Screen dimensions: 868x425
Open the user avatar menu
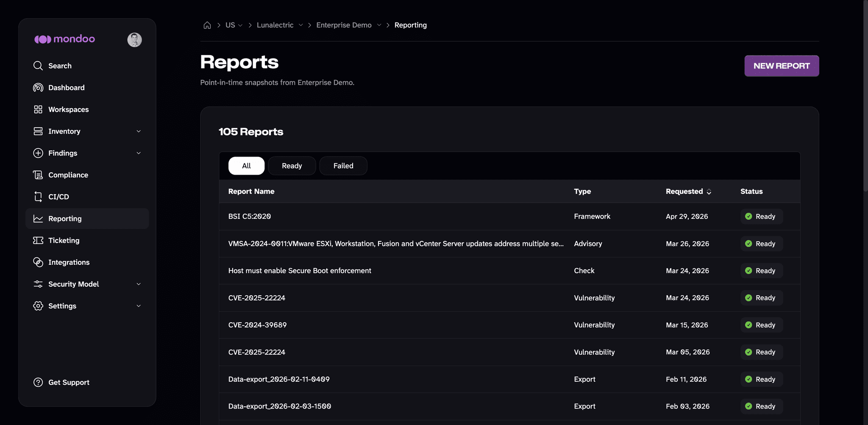pos(134,40)
